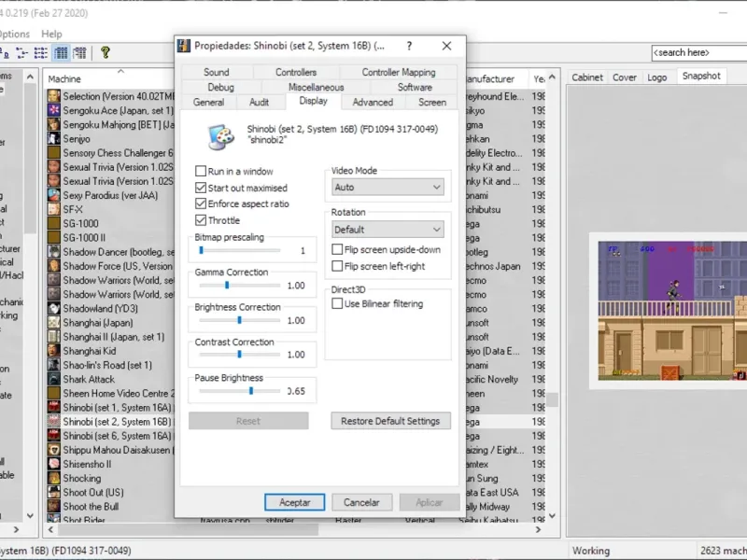Image resolution: width=747 pixels, height=560 pixels.
Task: Open the Help menu
Action: 51,34
